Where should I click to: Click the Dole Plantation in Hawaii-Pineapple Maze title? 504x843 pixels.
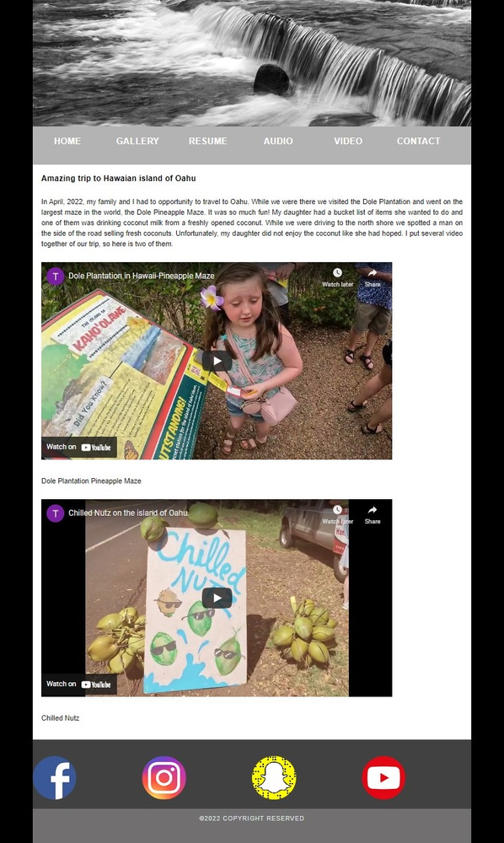(142, 276)
